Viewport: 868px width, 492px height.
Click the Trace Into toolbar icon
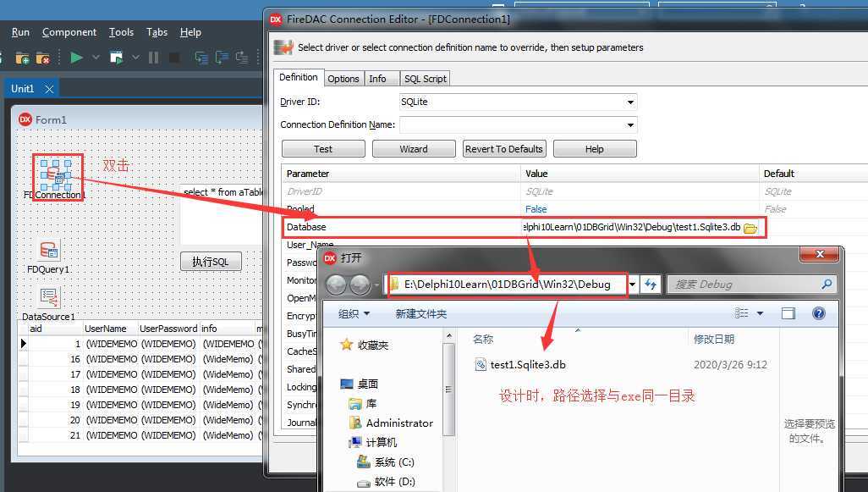[201, 57]
